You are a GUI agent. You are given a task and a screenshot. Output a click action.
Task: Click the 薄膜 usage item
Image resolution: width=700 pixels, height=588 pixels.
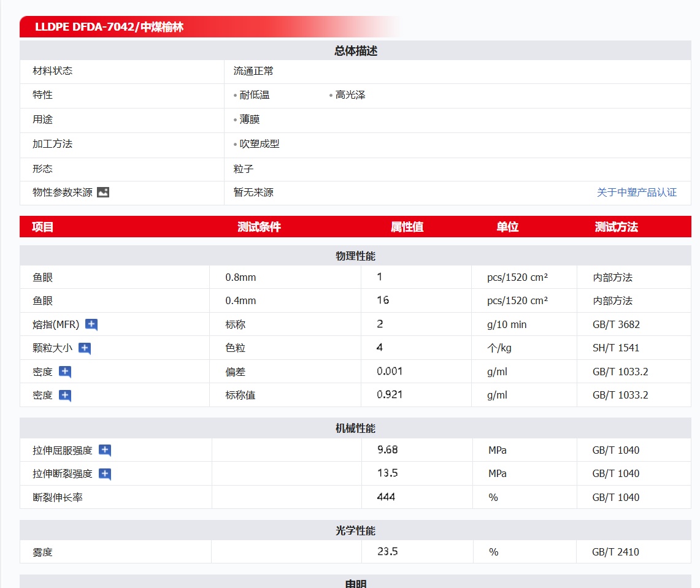pyautogui.click(x=250, y=120)
